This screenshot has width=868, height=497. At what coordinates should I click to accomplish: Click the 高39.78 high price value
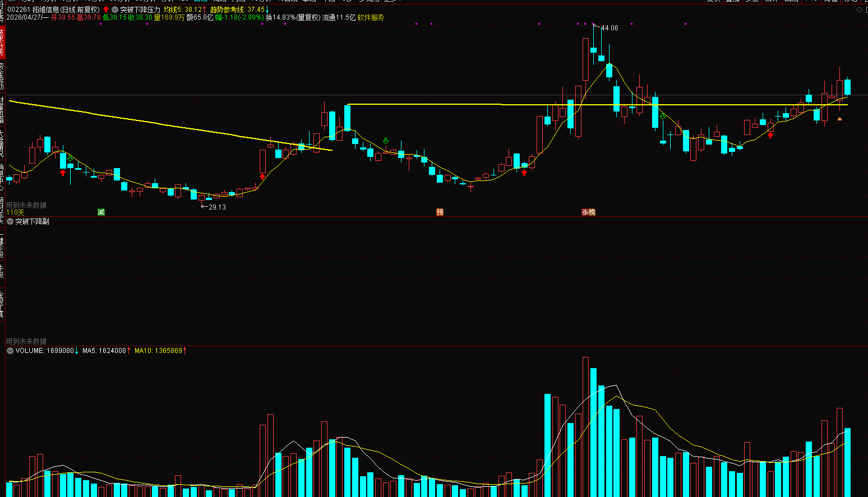pyautogui.click(x=89, y=17)
